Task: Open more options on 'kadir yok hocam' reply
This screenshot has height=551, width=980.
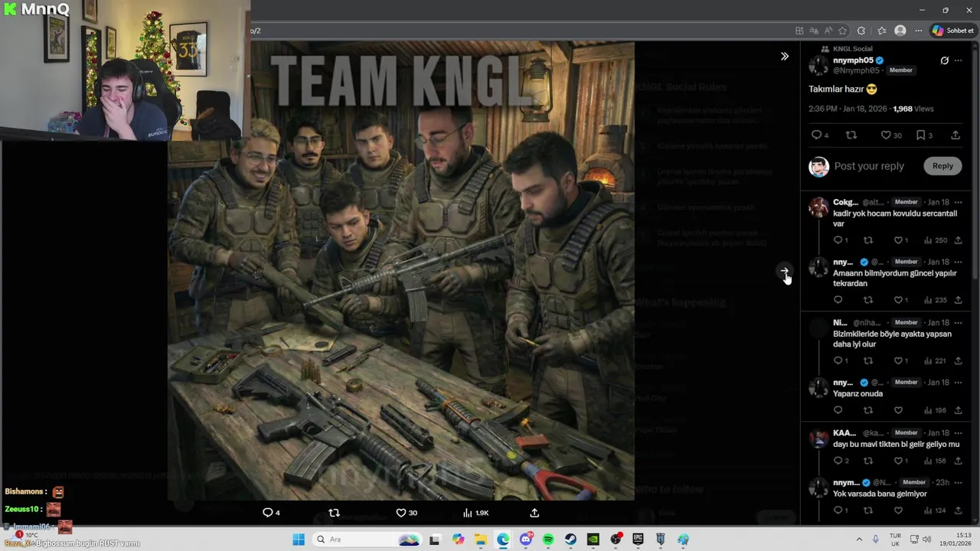Action: (958, 202)
